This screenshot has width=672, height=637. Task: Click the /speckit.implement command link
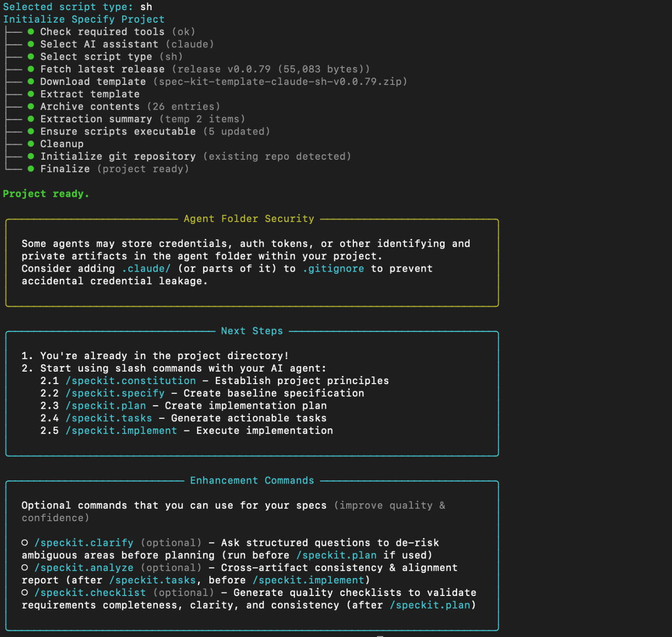coord(121,430)
